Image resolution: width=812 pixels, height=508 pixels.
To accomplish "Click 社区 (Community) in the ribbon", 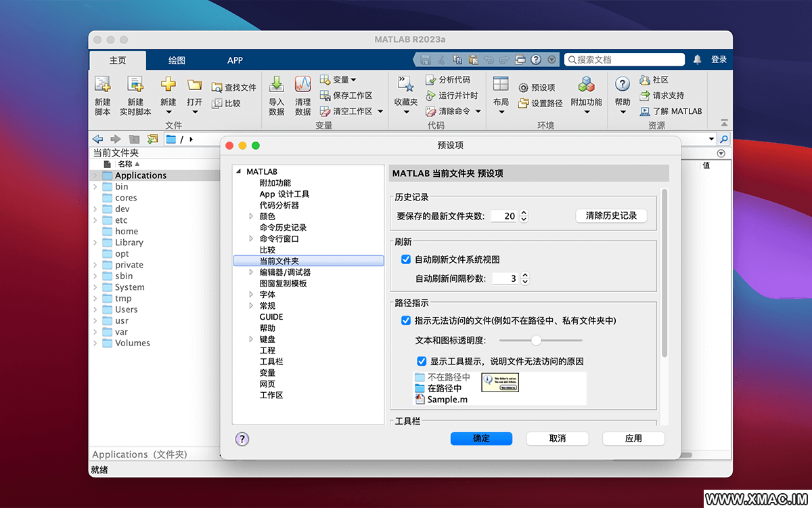I will (x=654, y=80).
